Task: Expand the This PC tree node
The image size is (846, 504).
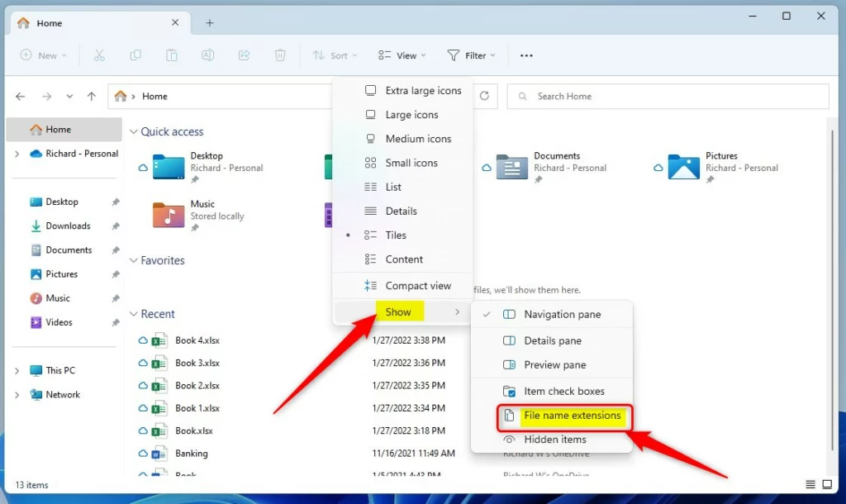Action: coord(17,371)
